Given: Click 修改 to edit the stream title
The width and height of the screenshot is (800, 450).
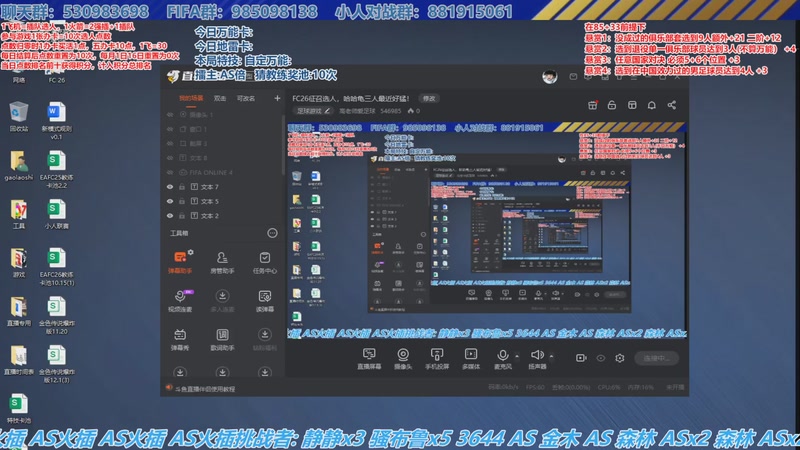Looking at the screenshot, I should pyautogui.click(x=429, y=98).
